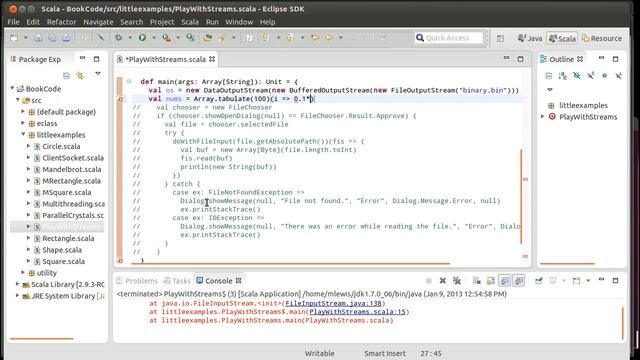
Task: Expand the utility package
Action: 23,272
